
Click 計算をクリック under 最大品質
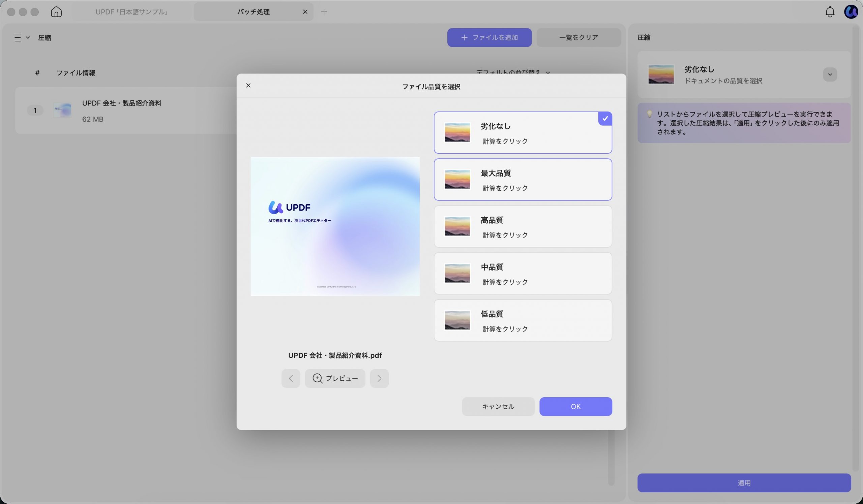pos(505,188)
